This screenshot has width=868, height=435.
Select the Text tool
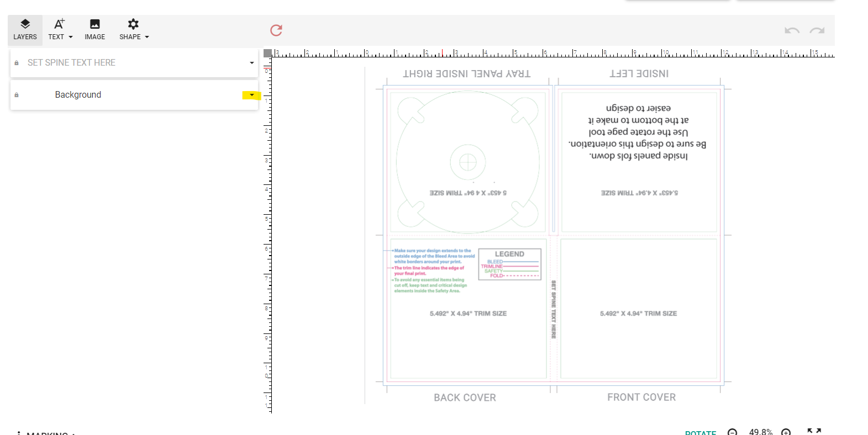click(56, 30)
